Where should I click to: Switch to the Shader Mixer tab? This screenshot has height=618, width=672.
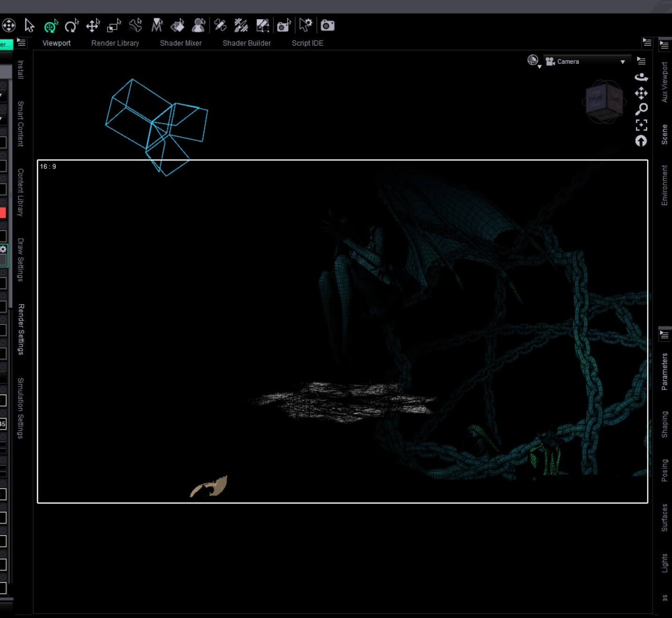click(x=181, y=43)
